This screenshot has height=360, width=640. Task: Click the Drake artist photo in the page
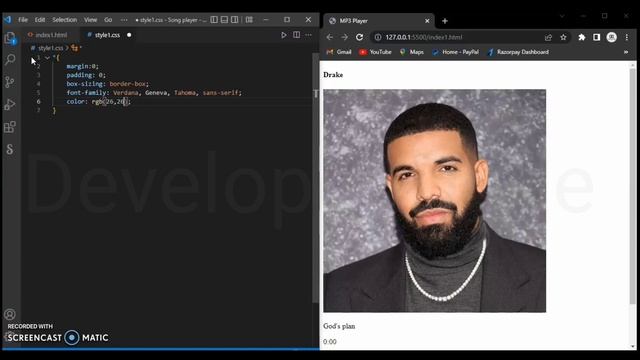click(x=434, y=201)
